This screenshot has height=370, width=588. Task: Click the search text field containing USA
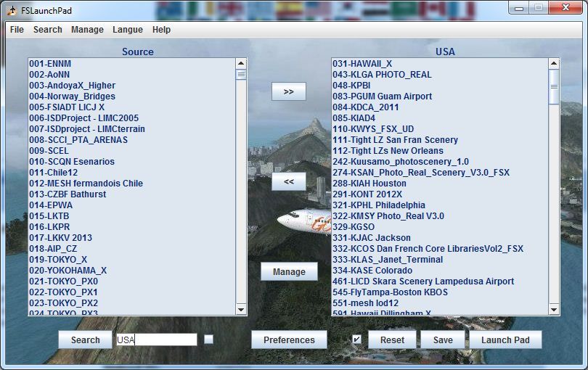[x=157, y=340]
